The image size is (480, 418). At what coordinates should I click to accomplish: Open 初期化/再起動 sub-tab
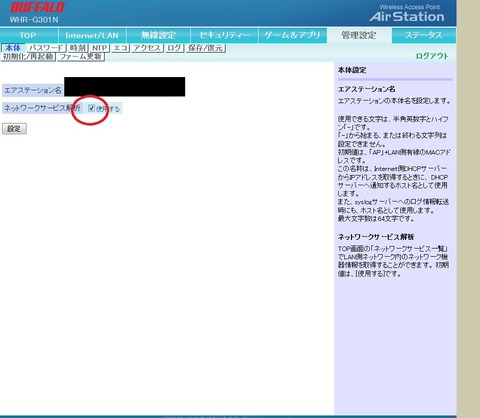(28, 57)
